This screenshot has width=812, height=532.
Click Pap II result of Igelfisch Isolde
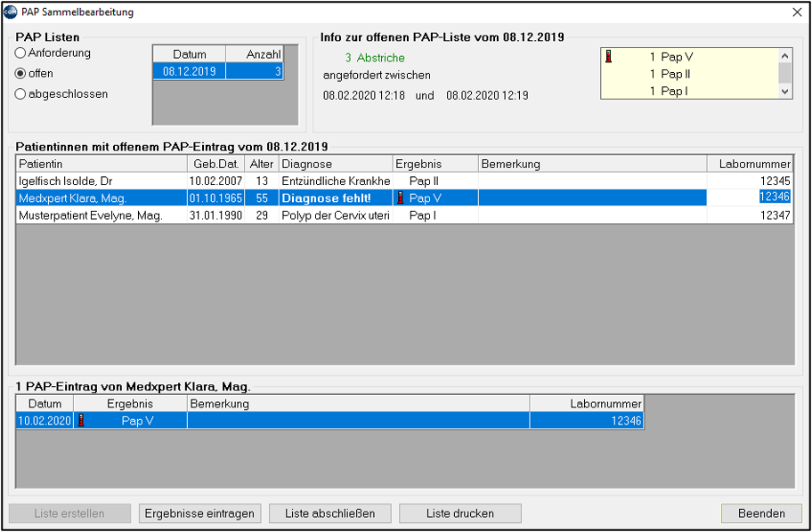tap(435, 181)
